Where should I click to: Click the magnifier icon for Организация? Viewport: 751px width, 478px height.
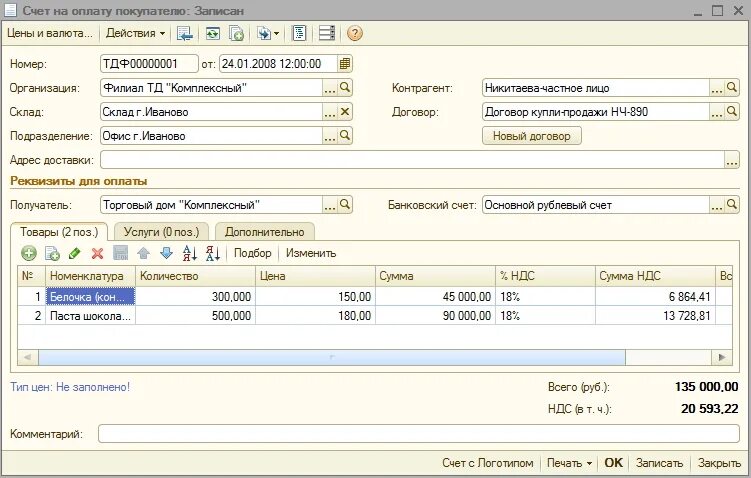[345, 88]
